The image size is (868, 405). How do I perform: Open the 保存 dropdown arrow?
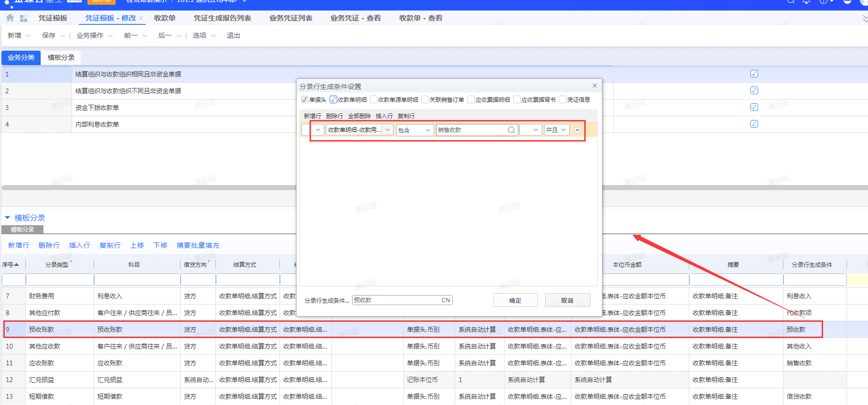(x=63, y=36)
